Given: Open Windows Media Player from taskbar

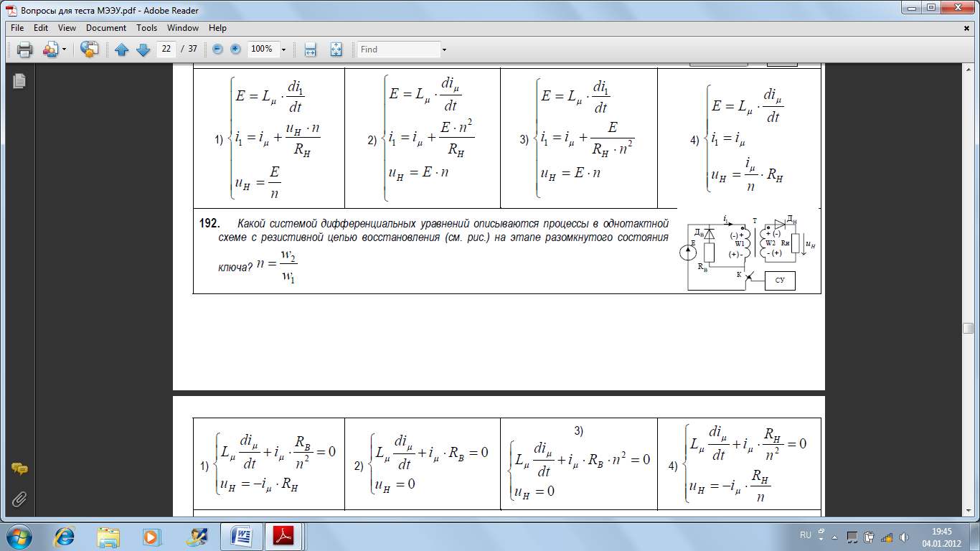Looking at the screenshot, I should [x=151, y=536].
